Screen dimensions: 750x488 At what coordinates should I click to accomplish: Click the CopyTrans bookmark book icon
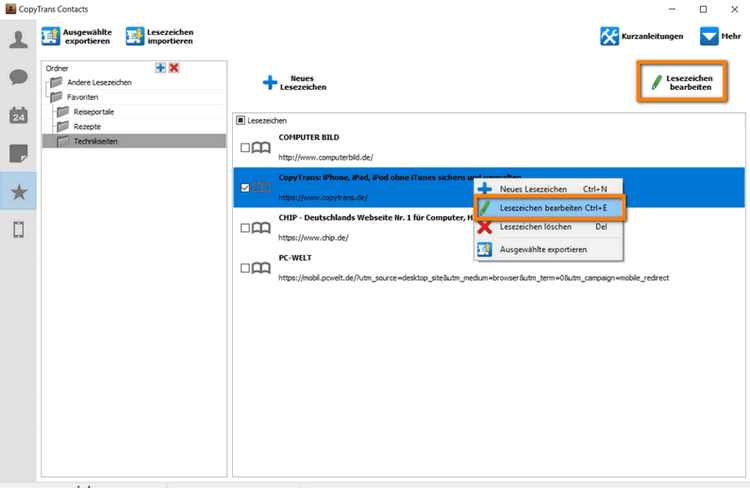pyautogui.click(x=261, y=188)
